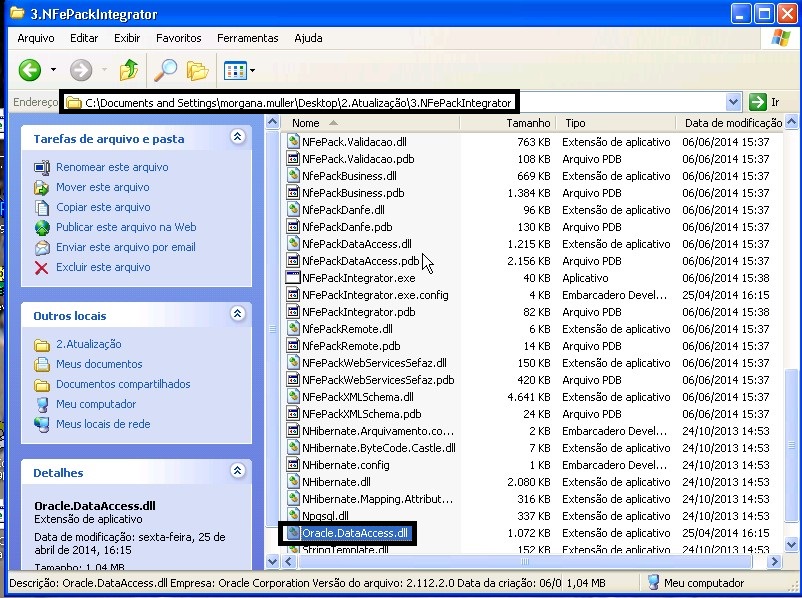This screenshot has width=802, height=598.
Task: Collapse the Detalhes panel
Action: click(237, 471)
